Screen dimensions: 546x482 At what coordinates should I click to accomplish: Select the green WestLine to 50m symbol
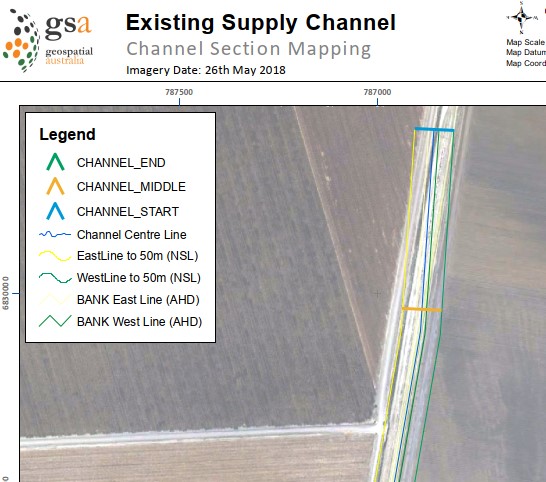(x=55, y=278)
